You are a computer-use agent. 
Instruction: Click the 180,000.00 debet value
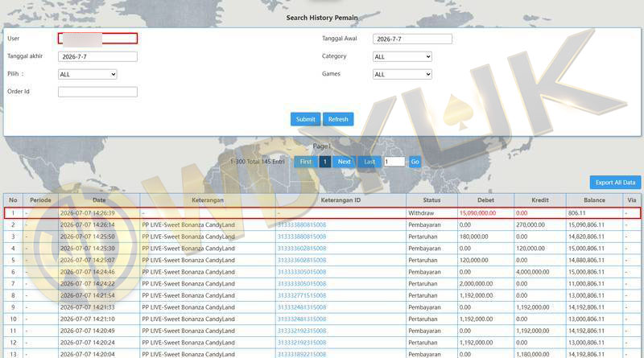[x=473, y=237]
